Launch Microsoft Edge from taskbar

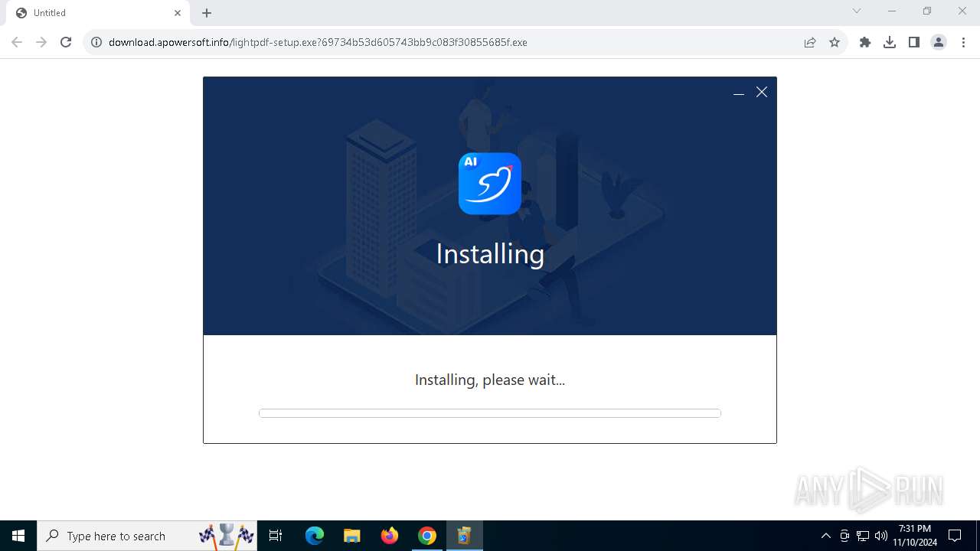tap(315, 536)
